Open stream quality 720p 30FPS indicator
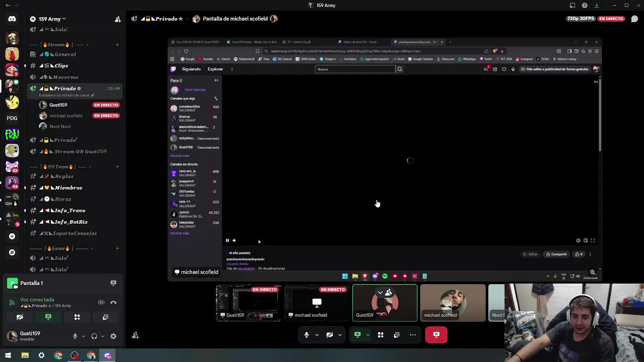The height and width of the screenshot is (362, 644). 580,19
